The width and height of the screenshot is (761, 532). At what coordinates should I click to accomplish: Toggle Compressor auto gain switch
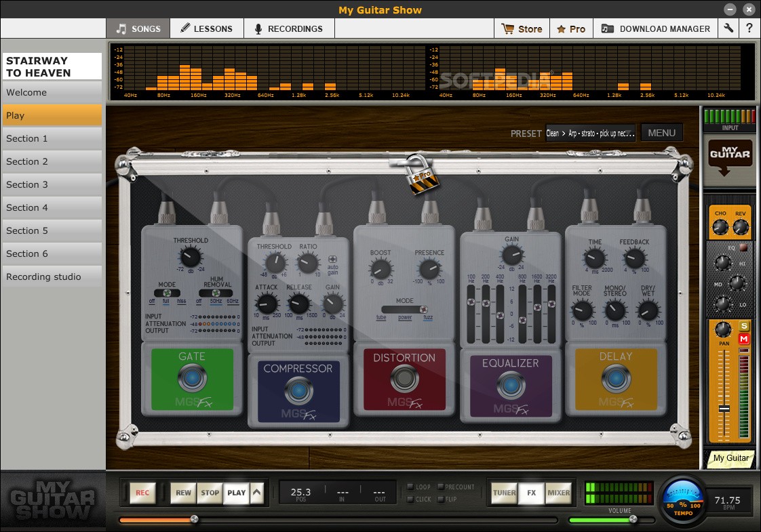click(332, 260)
